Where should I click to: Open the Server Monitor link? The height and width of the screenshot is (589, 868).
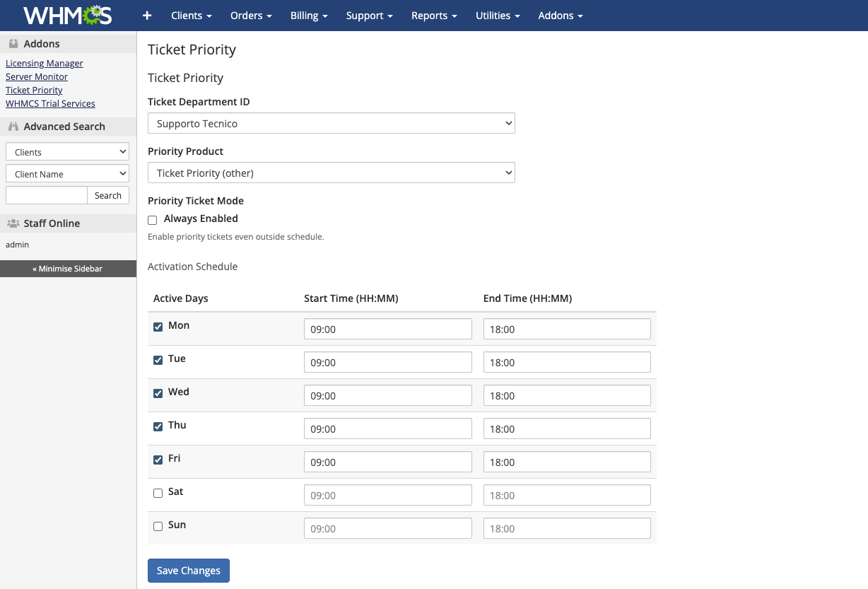(37, 76)
